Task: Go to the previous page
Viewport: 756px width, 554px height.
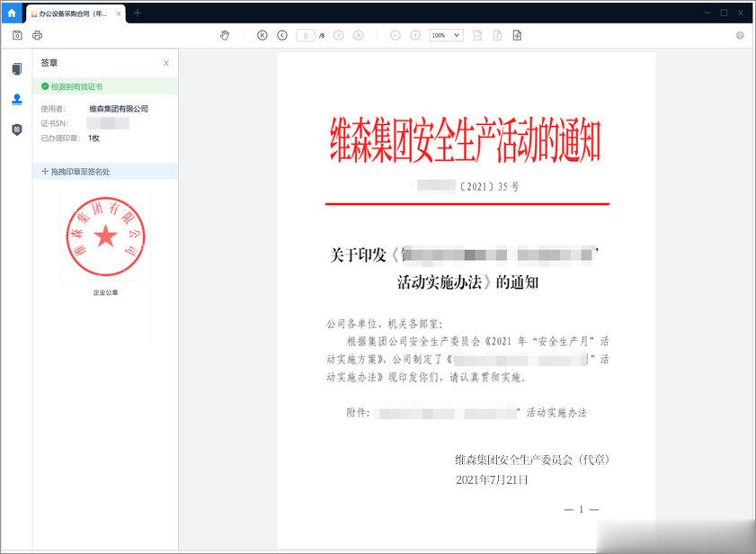Action: tap(282, 35)
